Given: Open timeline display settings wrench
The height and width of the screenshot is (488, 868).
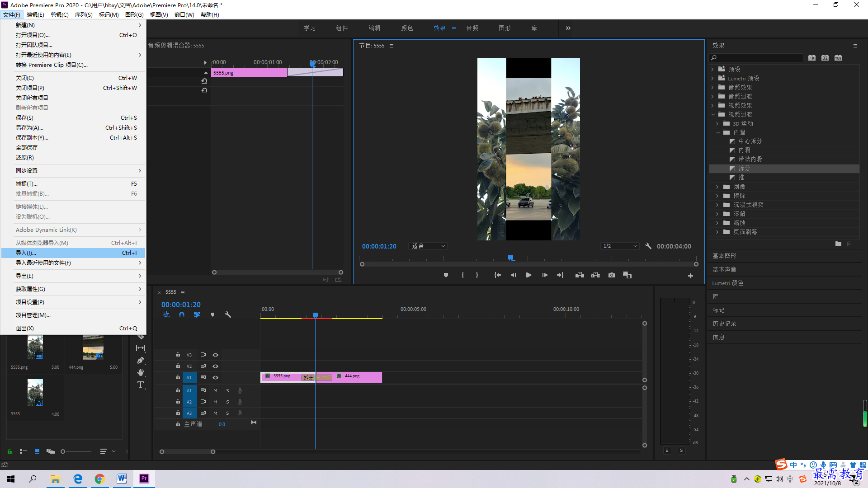Looking at the screenshot, I should pos(228,314).
